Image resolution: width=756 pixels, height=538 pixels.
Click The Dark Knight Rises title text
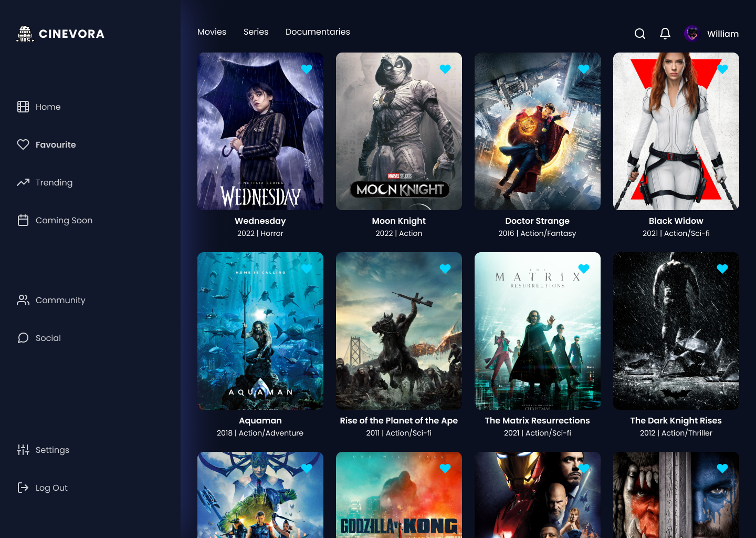click(676, 420)
